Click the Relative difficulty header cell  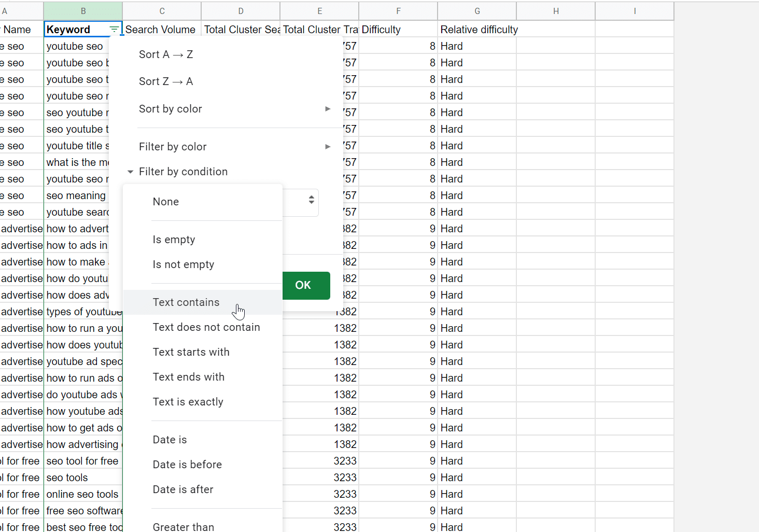click(x=477, y=30)
